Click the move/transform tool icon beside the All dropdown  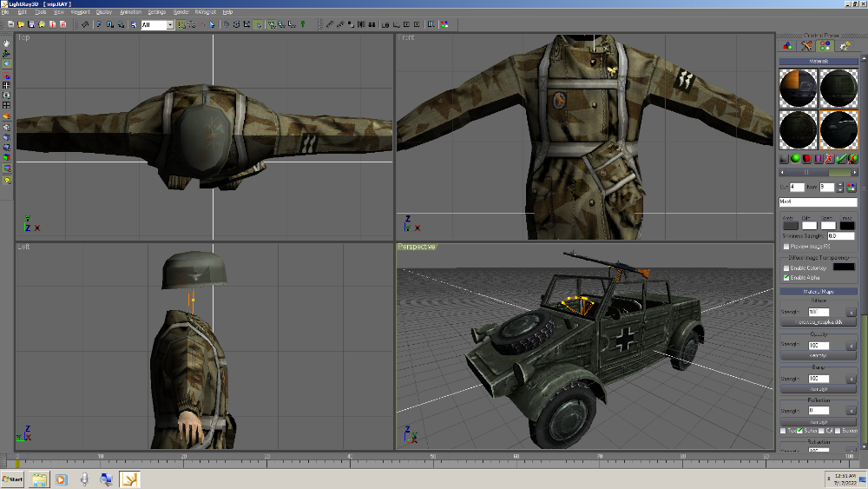(x=181, y=24)
